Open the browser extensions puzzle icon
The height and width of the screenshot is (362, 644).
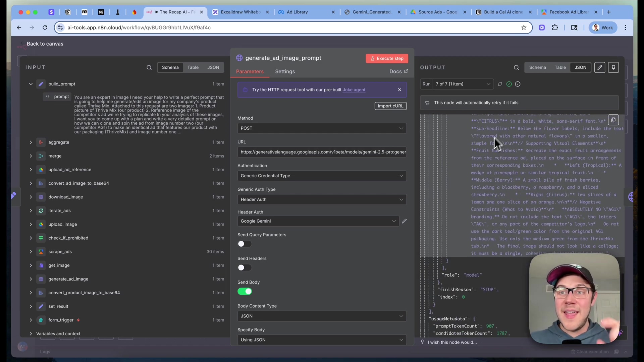tap(555, 27)
